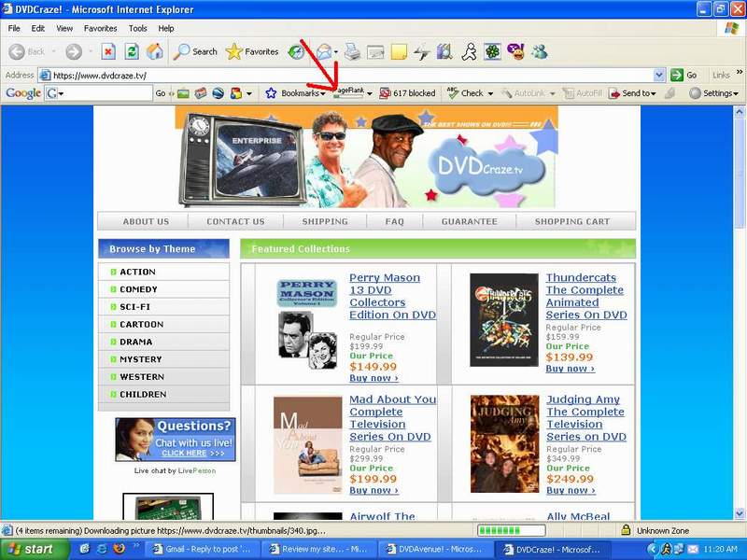This screenshot has width=747, height=560.
Task: Expand the PageRank dropdown arrow
Action: 370,94
